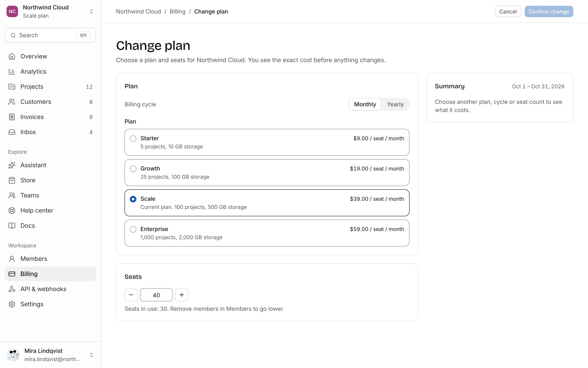Select the Starter plan radio button
This screenshot has height=368, width=588.
[x=133, y=138]
